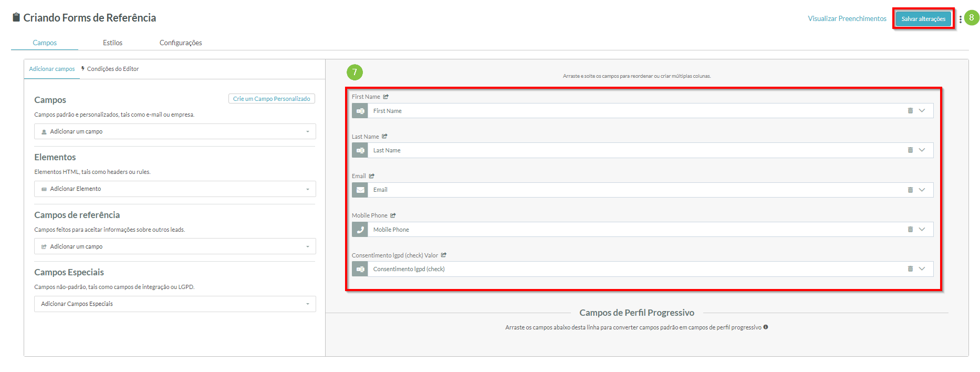Expand the Email field settings chevron
980x372 pixels.
(922, 190)
